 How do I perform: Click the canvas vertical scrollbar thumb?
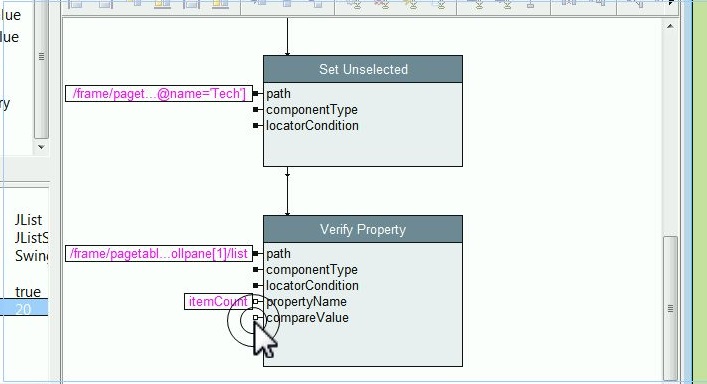[670, 308]
